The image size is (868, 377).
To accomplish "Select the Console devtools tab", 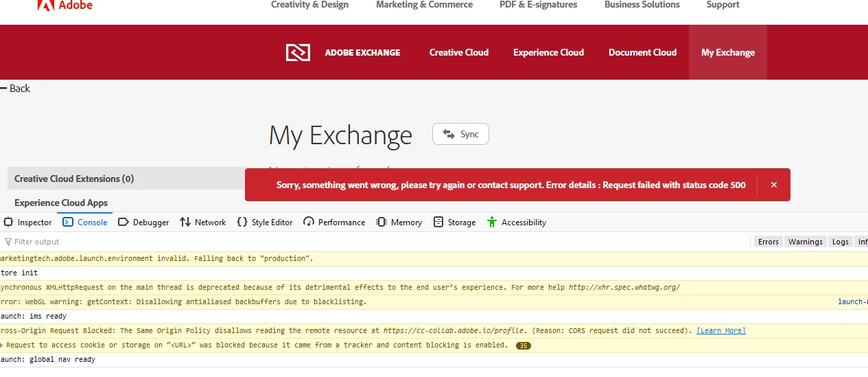I will tap(85, 222).
